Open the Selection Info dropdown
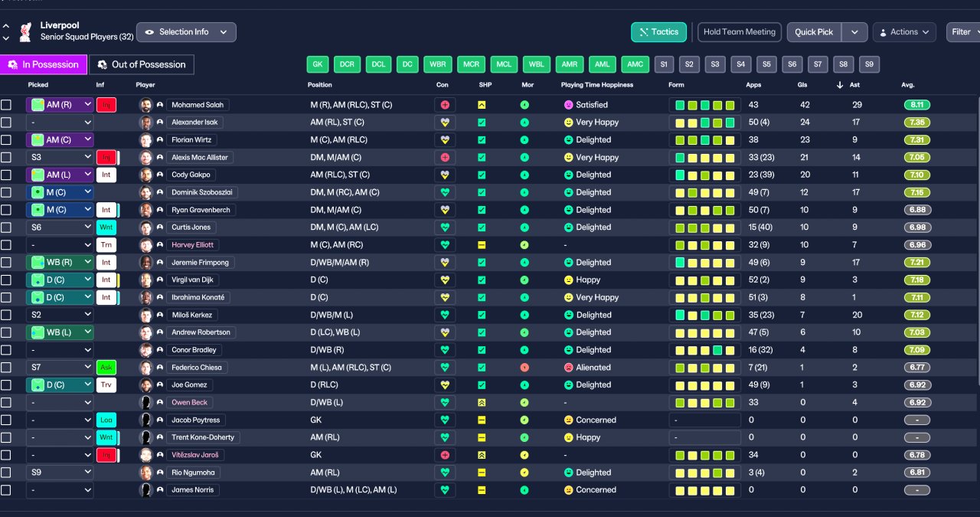The image size is (980, 517). (x=186, y=32)
